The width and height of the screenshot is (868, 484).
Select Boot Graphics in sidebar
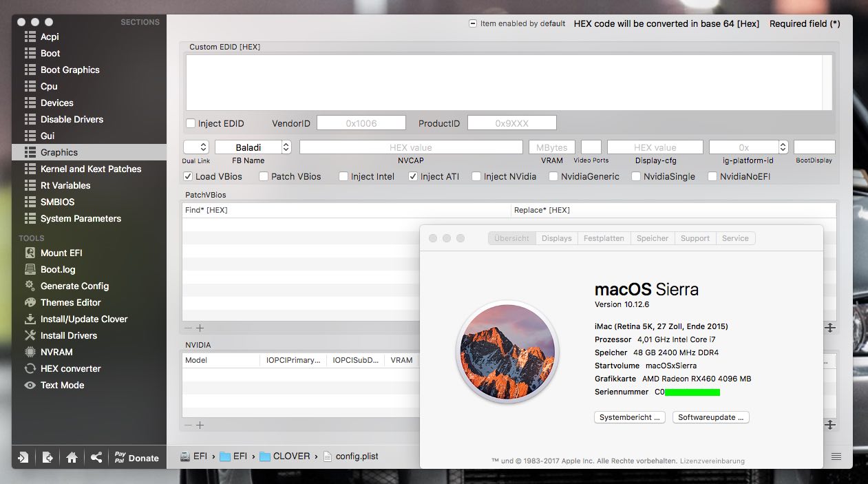(89, 70)
